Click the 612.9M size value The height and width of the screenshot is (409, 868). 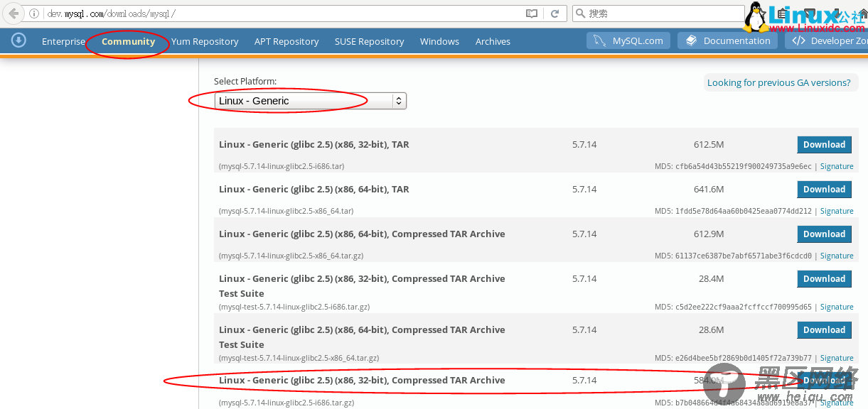(709, 234)
